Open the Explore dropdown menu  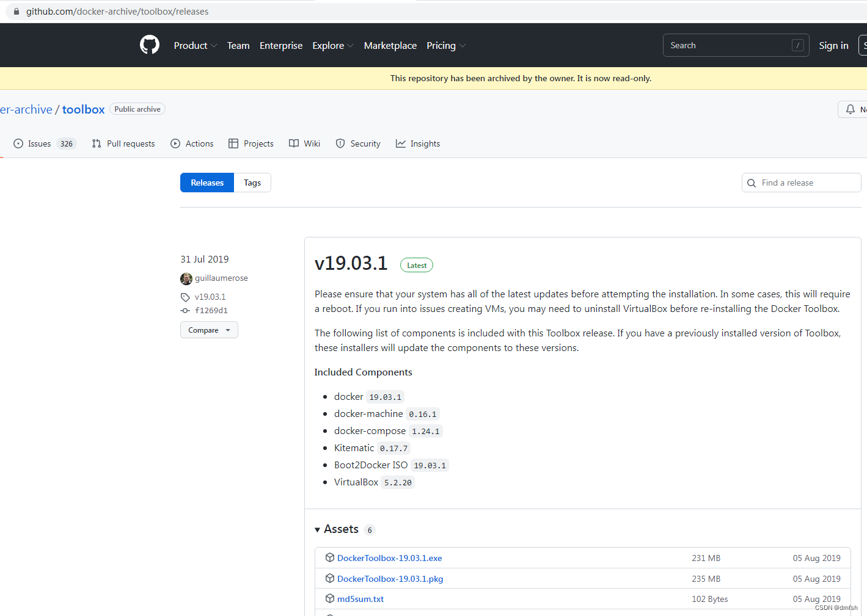click(x=333, y=46)
